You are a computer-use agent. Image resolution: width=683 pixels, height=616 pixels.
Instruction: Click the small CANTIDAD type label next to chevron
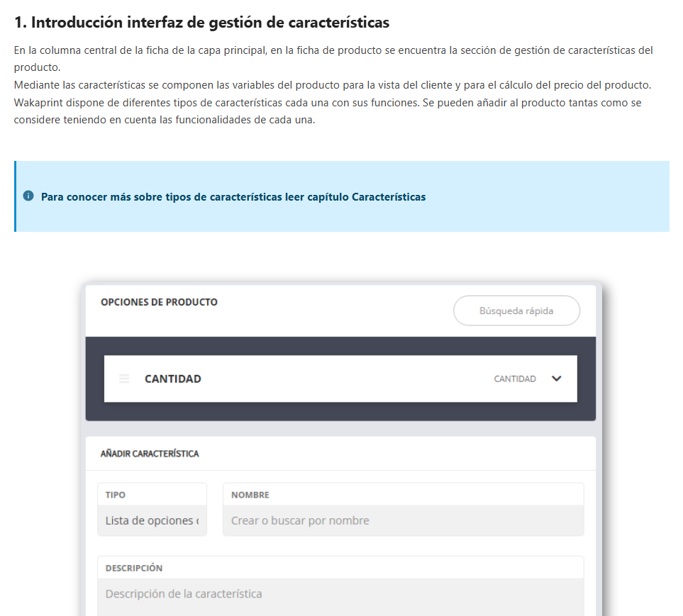pos(515,379)
